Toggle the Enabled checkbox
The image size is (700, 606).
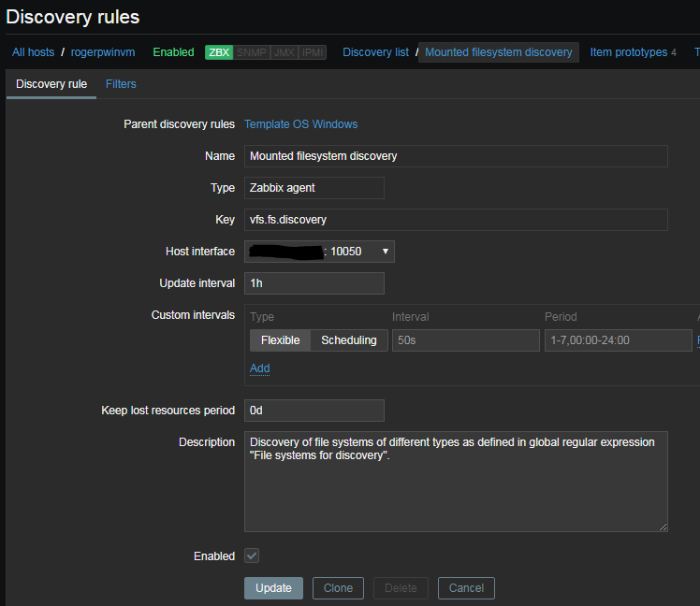coord(252,555)
